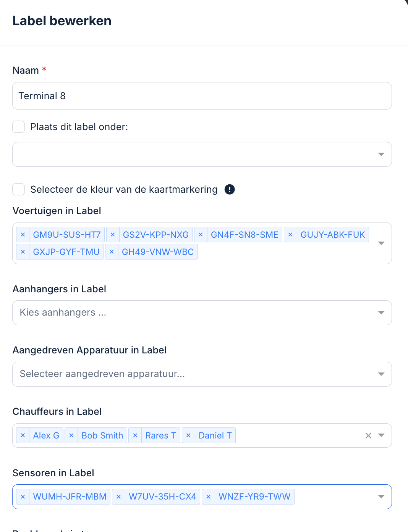Viewport: 408px width, 532px height.
Task: Remove vehicle tag GS2V-KPP-NXG
Action: [x=113, y=235]
